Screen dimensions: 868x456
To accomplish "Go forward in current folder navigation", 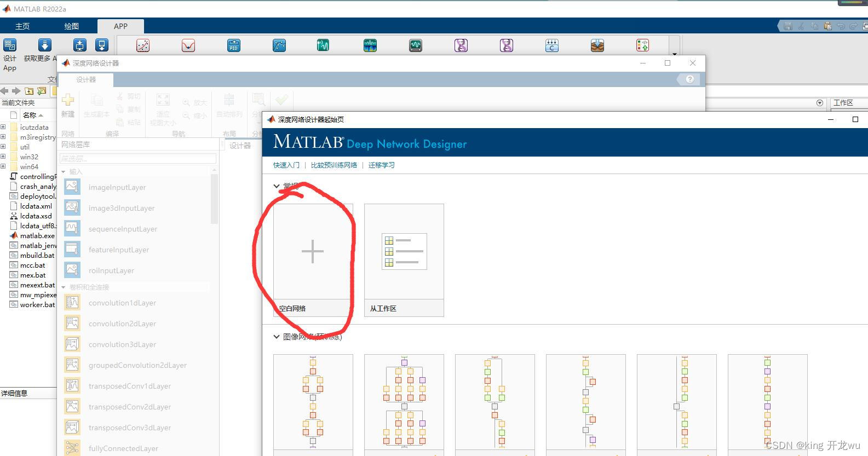I will 16,91.
